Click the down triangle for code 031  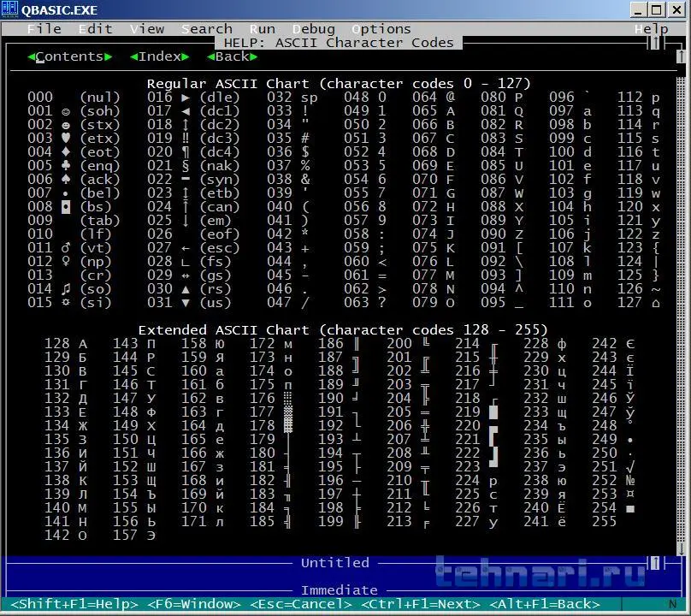click(x=186, y=303)
